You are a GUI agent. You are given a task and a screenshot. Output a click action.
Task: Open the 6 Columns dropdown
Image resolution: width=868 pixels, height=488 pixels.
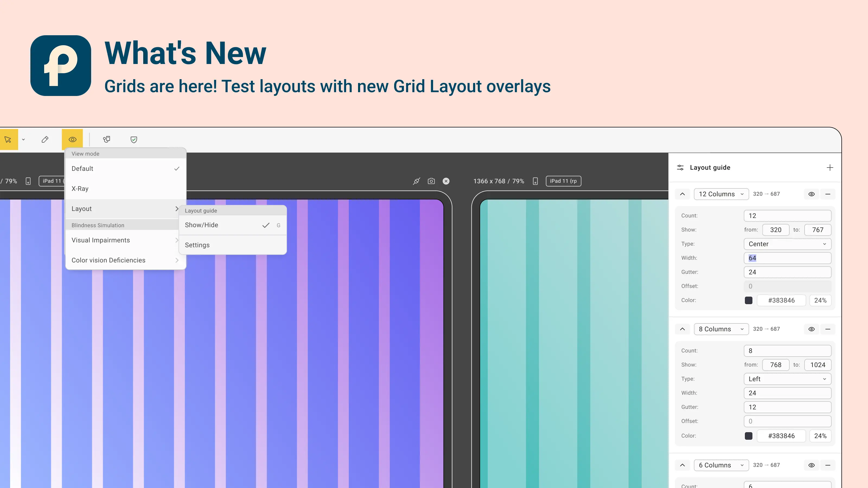click(722, 465)
